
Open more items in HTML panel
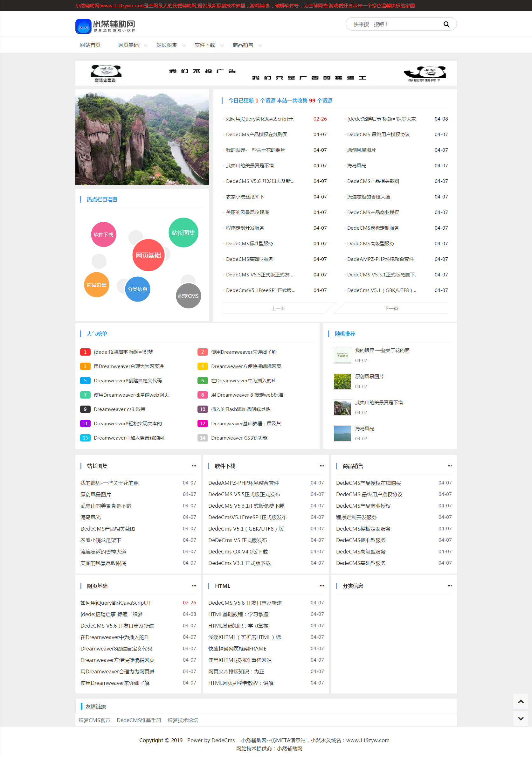point(321,586)
